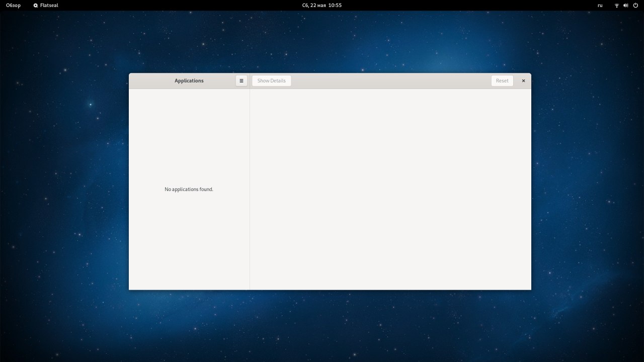Open the Wi-Fi network status icon
Image resolution: width=644 pixels, height=362 pixels.
[x=616, y=5]
